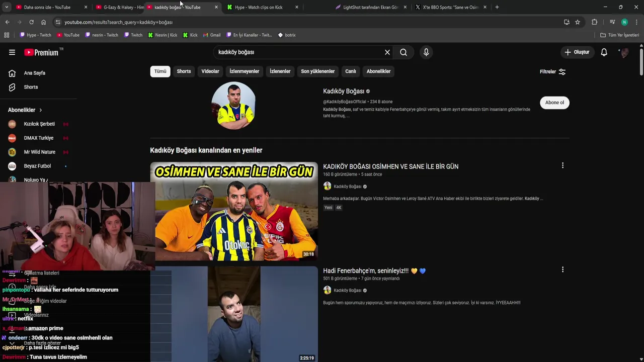
Task: Open a new browser tab
Action: [497, 7]
